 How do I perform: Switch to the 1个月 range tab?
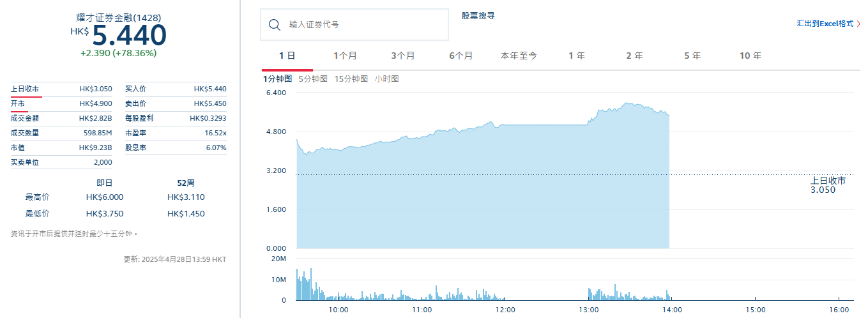345,56
